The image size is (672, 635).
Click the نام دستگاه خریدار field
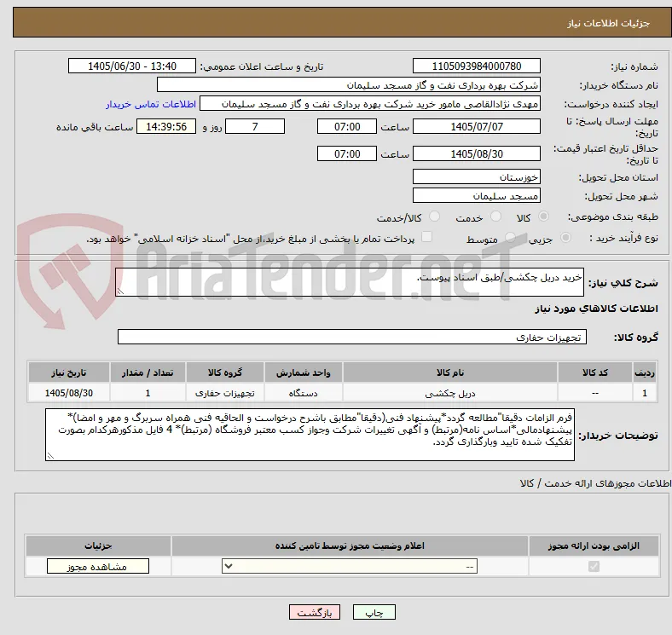pyautogui.click(x=348, y=85)
